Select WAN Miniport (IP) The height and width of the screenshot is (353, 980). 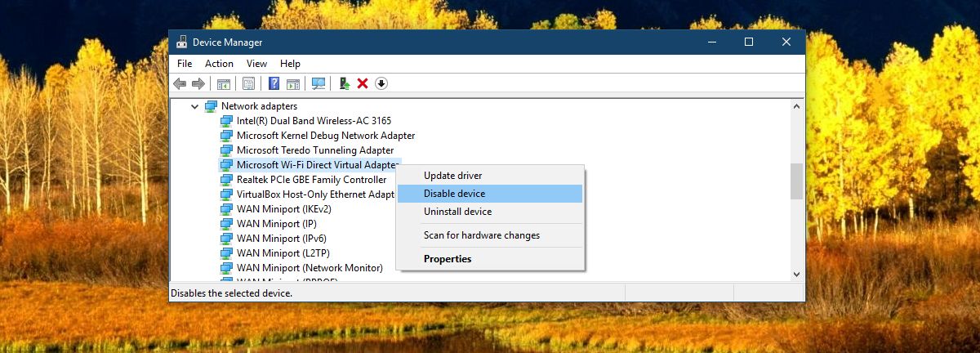click(x=277, y=224)
